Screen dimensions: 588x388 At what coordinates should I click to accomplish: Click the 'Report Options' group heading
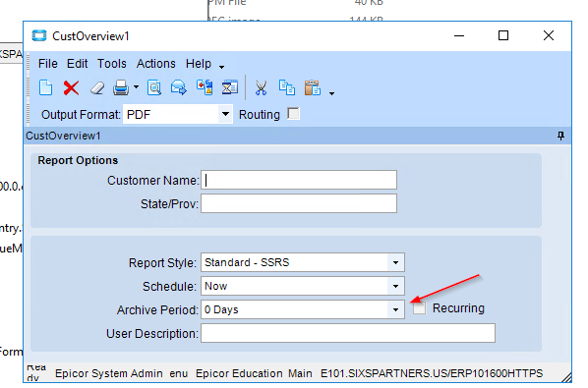[x=78, y=160]
